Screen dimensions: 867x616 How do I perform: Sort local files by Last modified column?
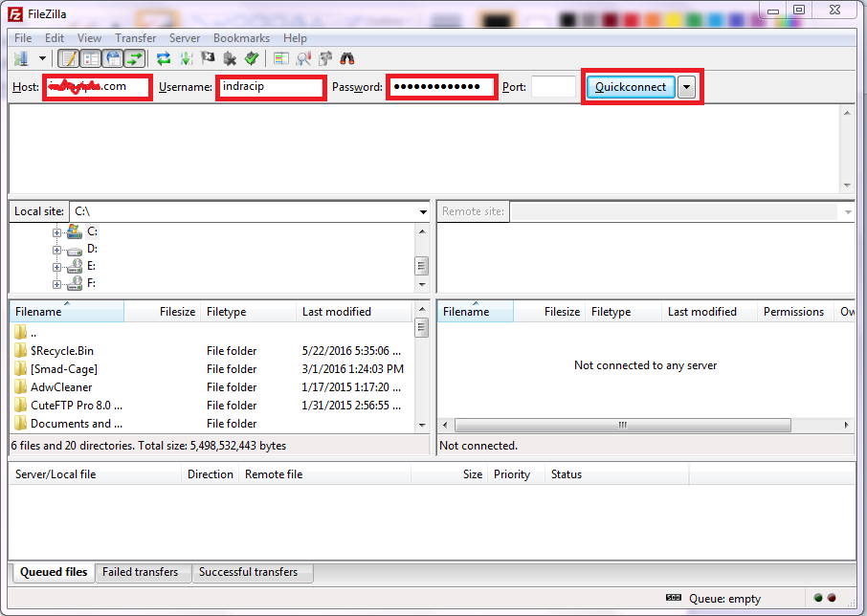(x=354, y=312)
